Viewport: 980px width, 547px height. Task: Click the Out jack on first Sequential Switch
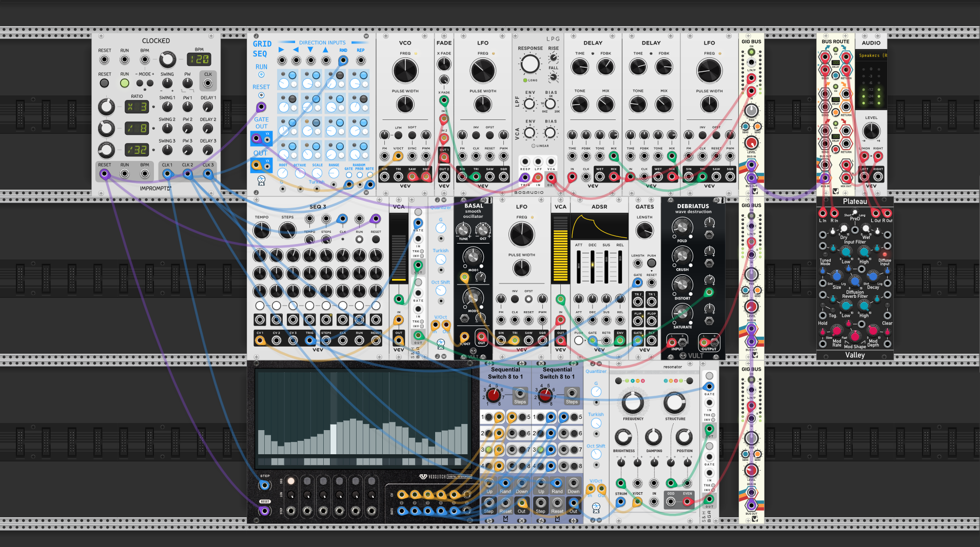click(x=521, y=503)
